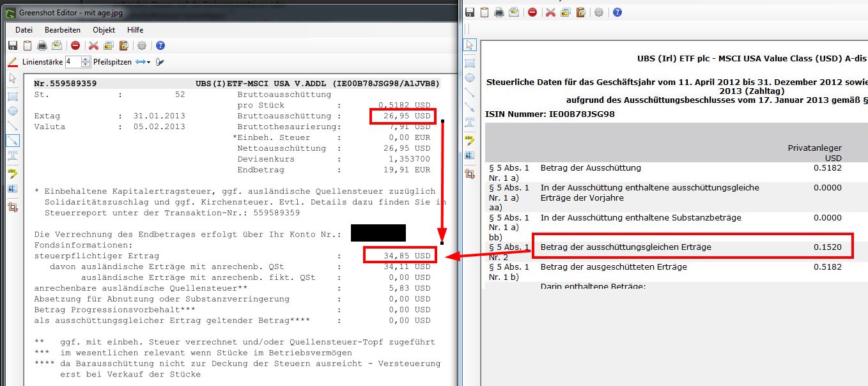Open the Objekt menu

click(x=104, y=30)
